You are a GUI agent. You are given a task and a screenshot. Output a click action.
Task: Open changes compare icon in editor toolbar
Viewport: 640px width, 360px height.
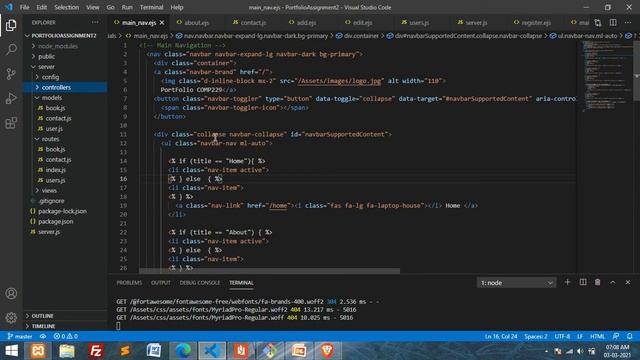click(x=598, y=22)
